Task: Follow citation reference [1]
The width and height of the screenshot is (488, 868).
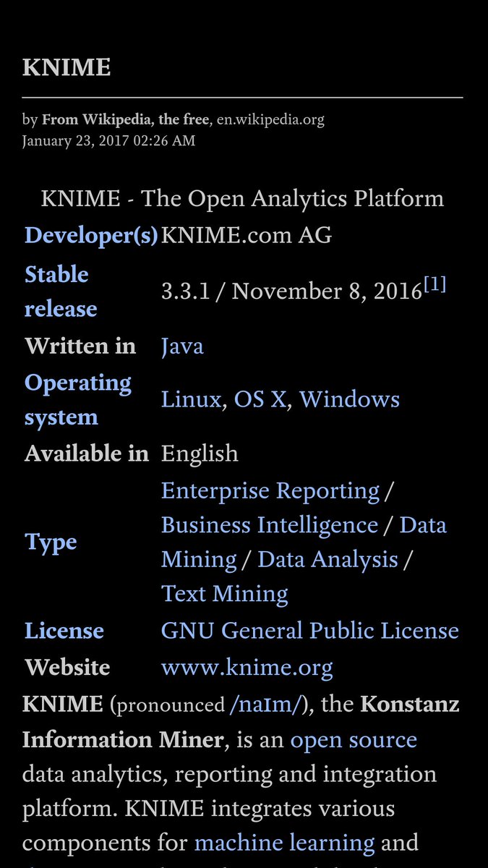Action: (x=435, y=285)
